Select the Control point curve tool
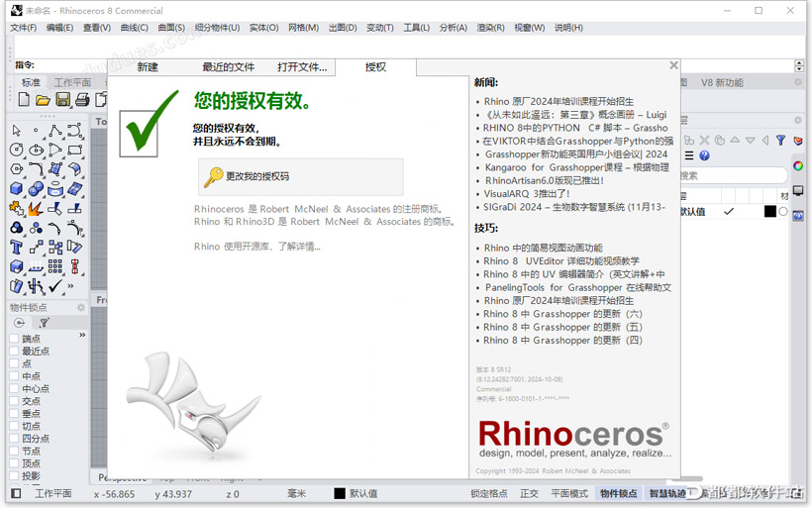This screenshot has height=508, width=812. (74, 130)
